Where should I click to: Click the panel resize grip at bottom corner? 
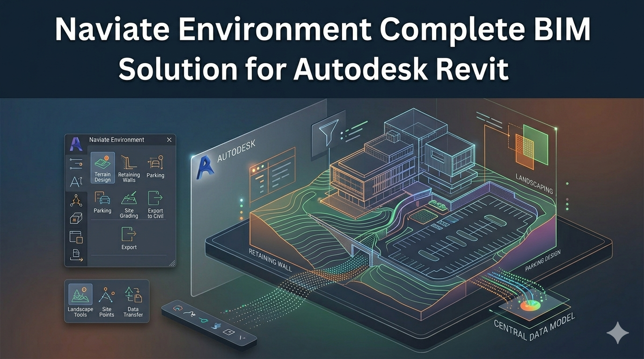tap(172, 263)
